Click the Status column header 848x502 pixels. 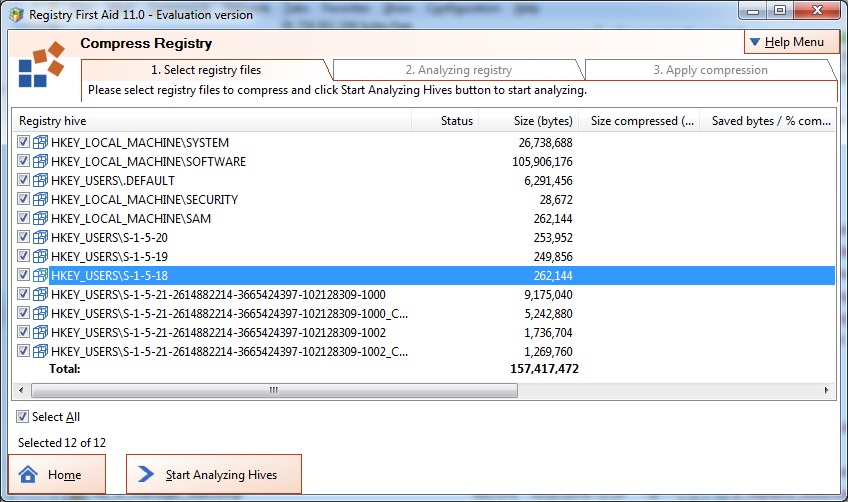pyautogui.click(x=445, y=121)
